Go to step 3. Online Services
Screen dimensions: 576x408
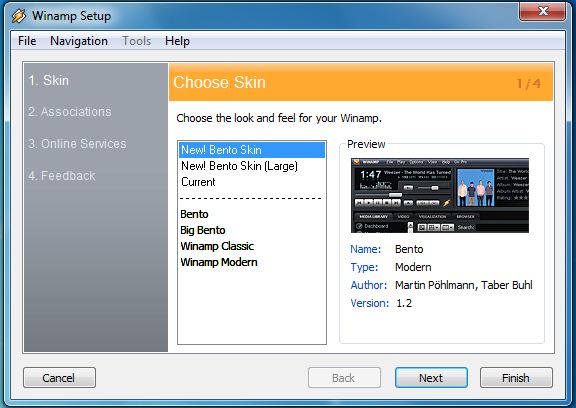[77, 144]
